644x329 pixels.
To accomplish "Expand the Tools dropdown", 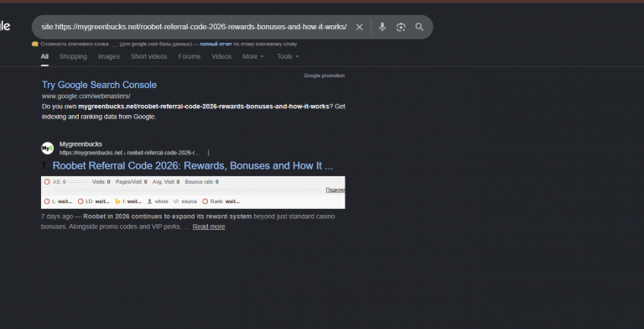I will click(288, 57).
